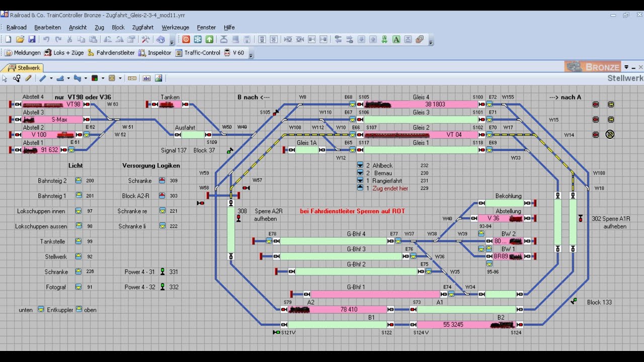Toggle the Stellwerk light switch 92
644x362 pixels.
pyautogui.click(x=78, y=256)
